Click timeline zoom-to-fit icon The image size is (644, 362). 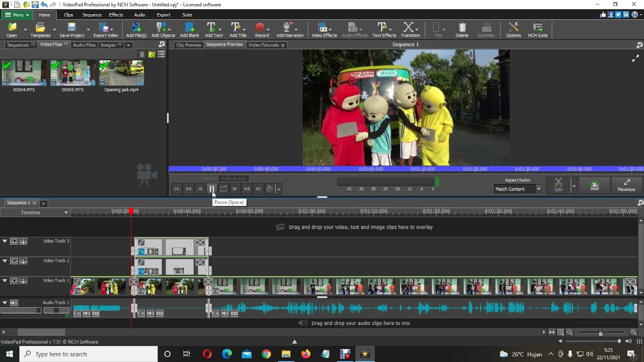[552, 332]
